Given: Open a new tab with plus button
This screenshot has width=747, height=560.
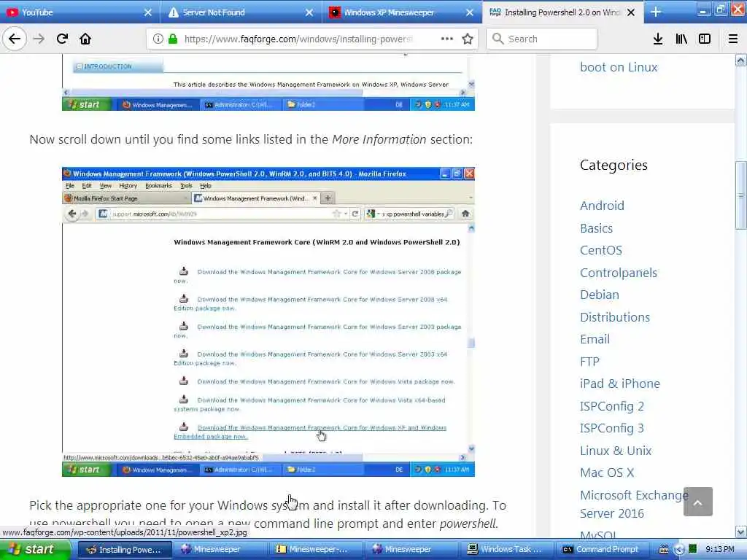Looking at the screenshot, I should (x=656, y=12).
